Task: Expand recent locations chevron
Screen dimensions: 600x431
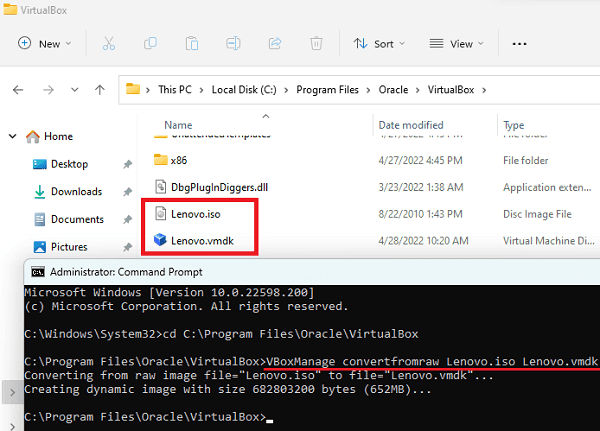Action: [x=73, y=89]
